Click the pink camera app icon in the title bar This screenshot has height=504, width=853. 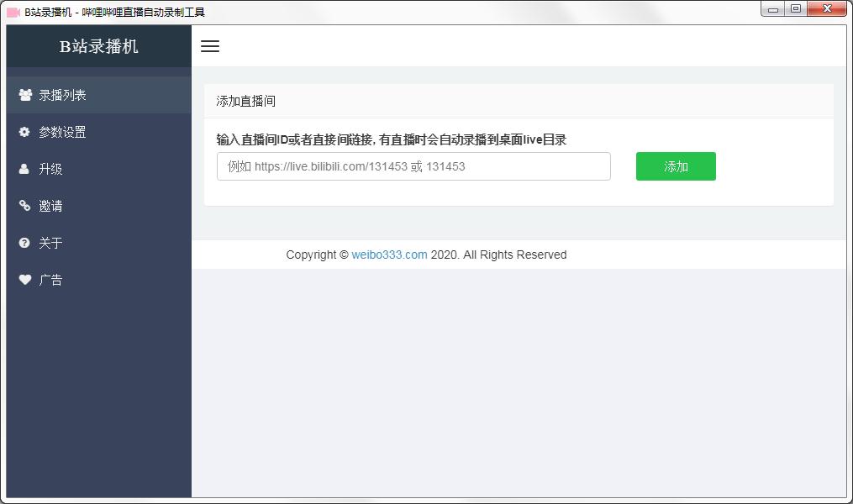[13, 12]
